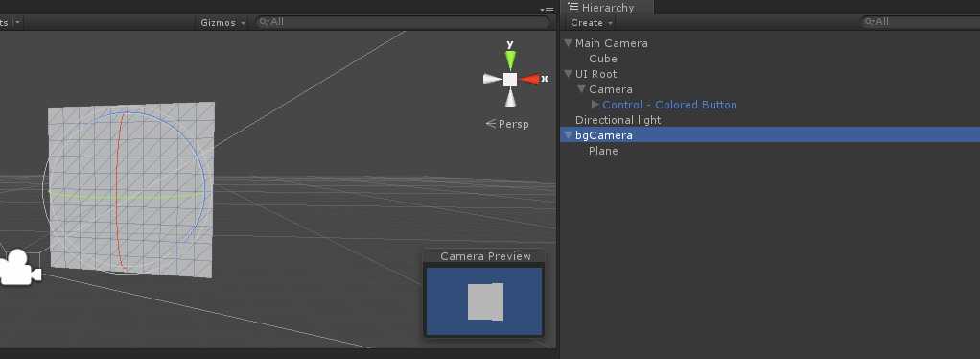This screenshot has height=359, width=980.
Task: Select Camera under UI Root
Action: [x=611, y=89]
